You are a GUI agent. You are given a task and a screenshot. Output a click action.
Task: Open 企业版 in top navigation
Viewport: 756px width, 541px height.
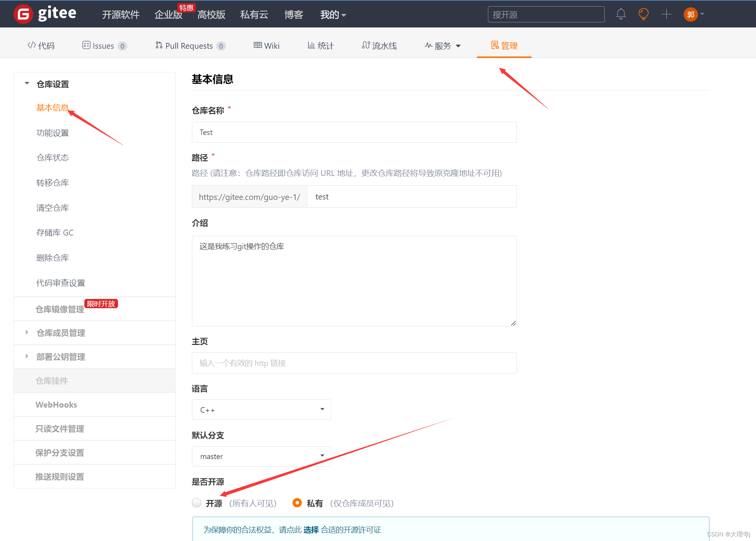168,15
